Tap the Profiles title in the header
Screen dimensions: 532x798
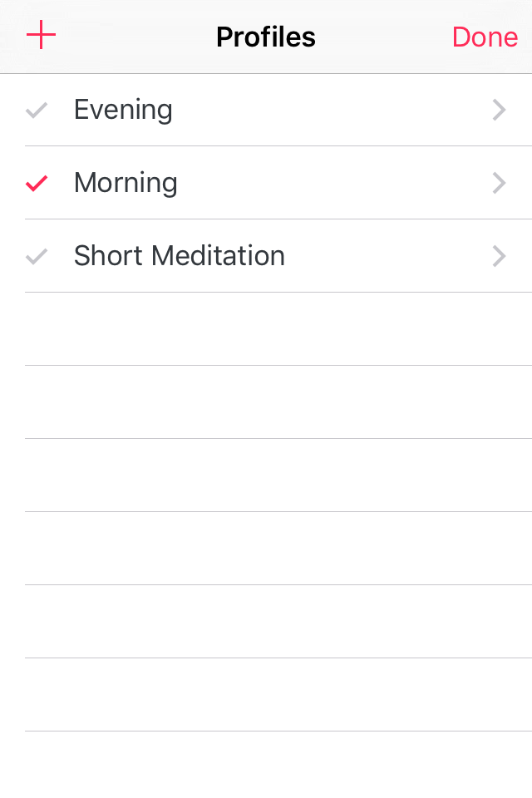266,37
